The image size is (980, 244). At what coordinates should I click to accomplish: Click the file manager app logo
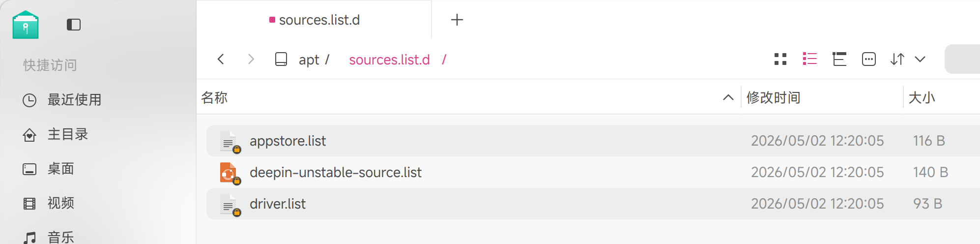[x=26, y=25]
